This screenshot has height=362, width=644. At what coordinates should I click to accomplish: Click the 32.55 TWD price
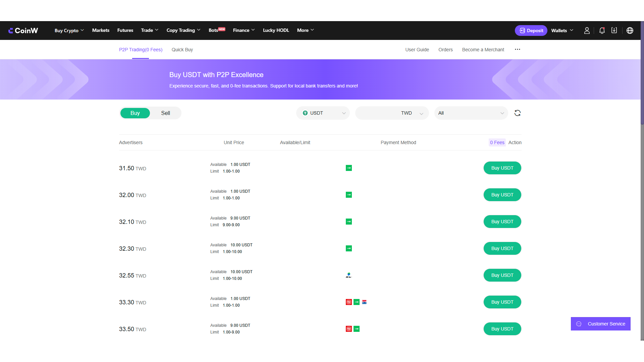coord(132,276)
